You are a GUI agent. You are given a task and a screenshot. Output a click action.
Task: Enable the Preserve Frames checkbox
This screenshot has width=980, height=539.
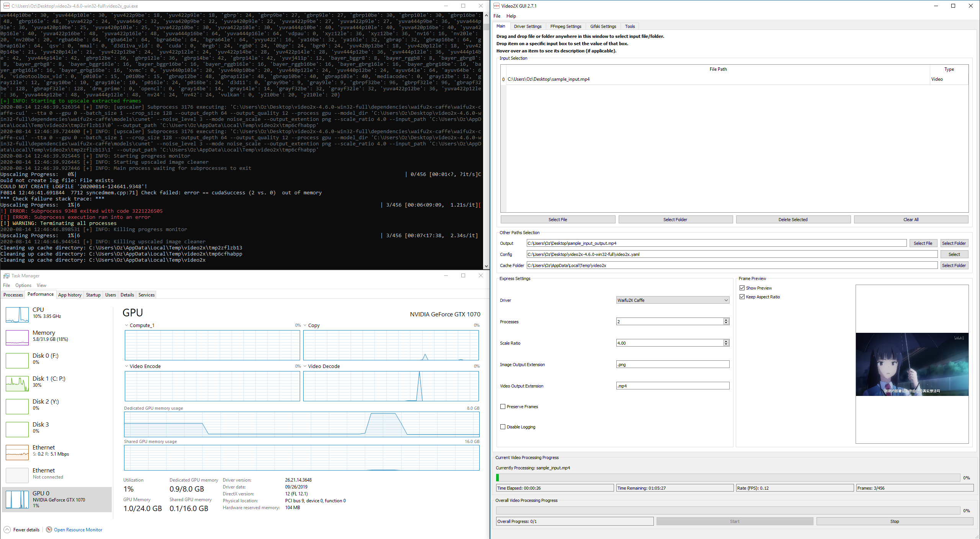click(x=503, y=407)
